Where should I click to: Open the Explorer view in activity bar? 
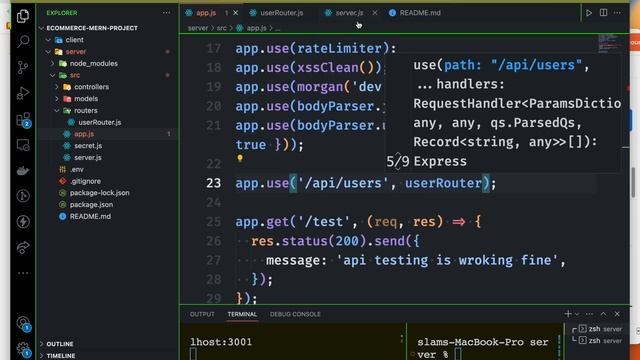click(23, 16)
